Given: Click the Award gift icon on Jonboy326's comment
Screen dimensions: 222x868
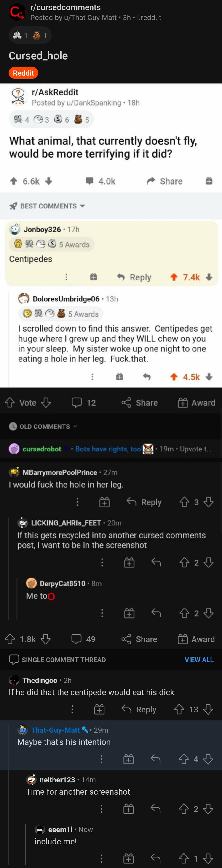Looking at the screenshot, I should (94, 277).
